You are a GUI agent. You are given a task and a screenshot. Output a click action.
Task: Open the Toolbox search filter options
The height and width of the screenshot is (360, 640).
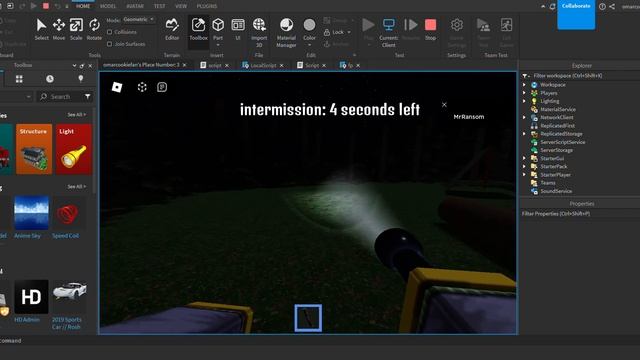pos(88,97)
